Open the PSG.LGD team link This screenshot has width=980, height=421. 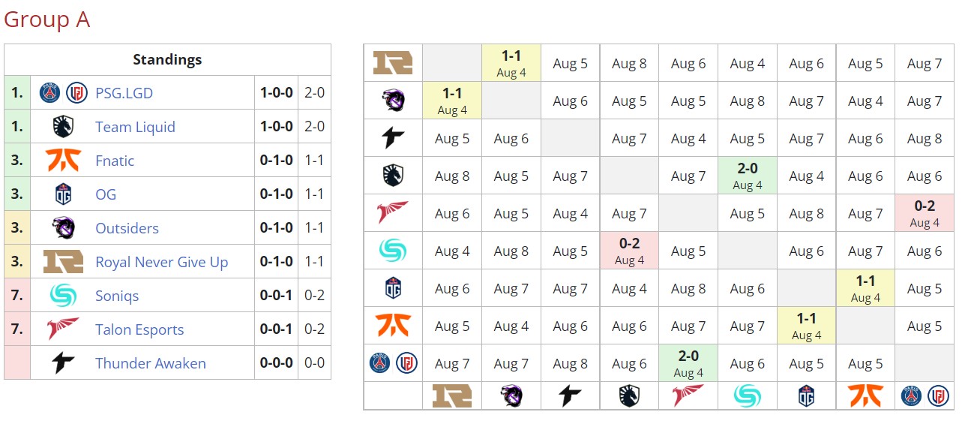click(124, 93)
